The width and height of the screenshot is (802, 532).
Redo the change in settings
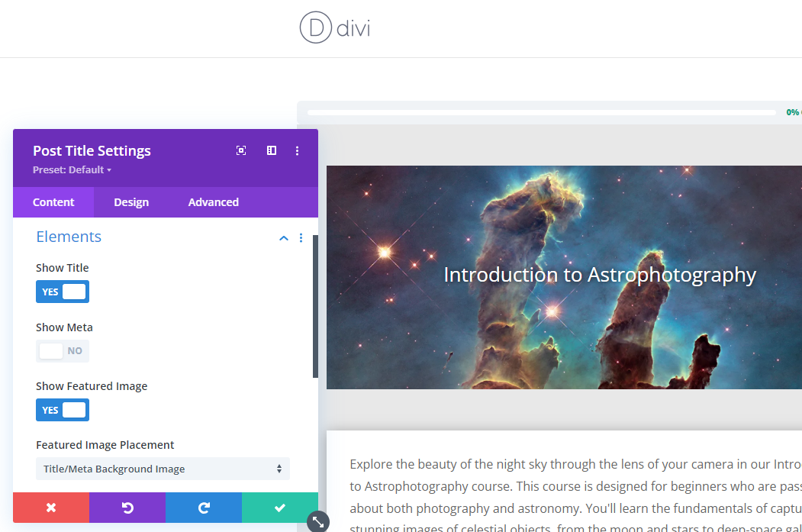(x=204, y=508)
